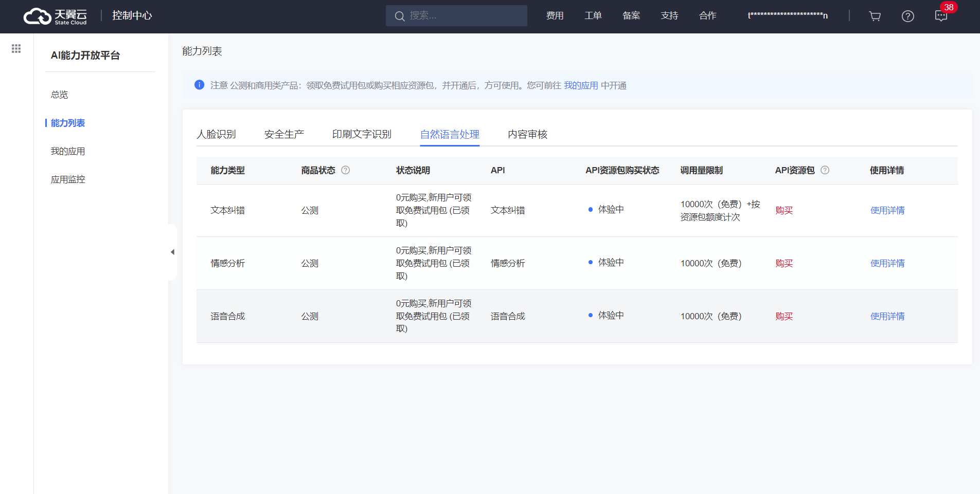This screenshot has width=980, height=494.
Task: Click 体验中 status for 语音合成 row
Action: click(606, 315)
